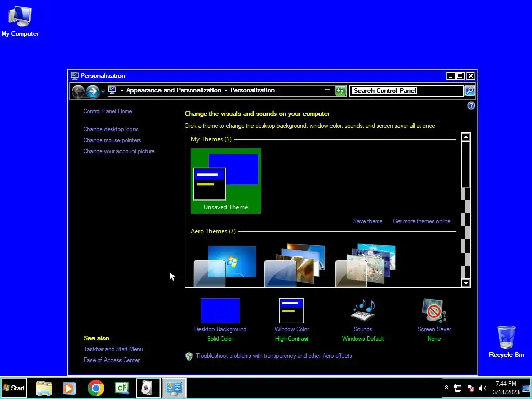The height and width of the screenshot is (399, 532).
Task: Open Change mouse pointers link
Action: pos(112,140)
